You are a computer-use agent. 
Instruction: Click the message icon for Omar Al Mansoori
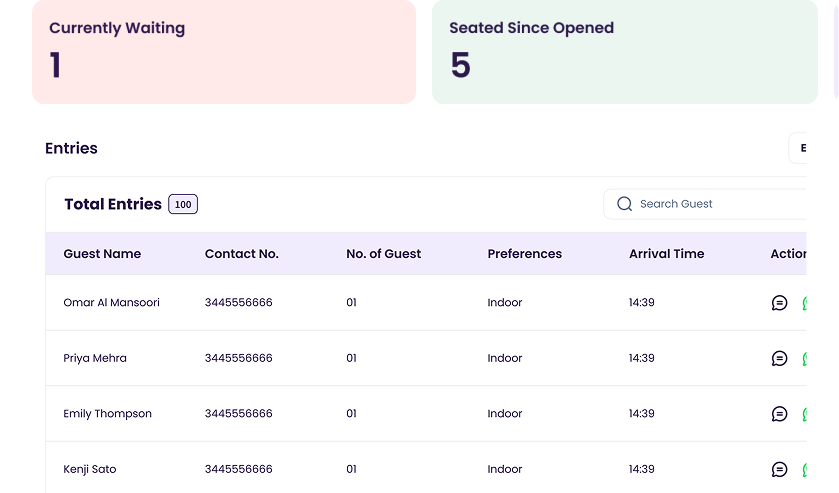click(x=780, y=303)
